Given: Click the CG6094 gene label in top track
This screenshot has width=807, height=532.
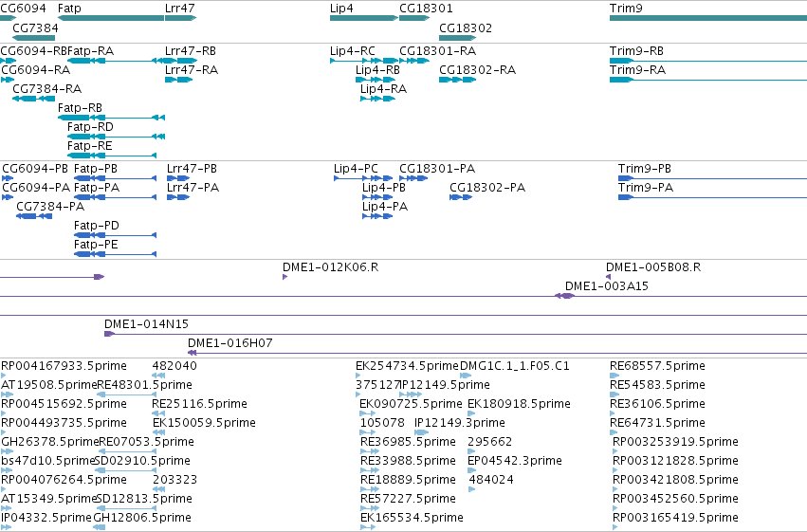Looking at the screenshot, I should 23,9.
